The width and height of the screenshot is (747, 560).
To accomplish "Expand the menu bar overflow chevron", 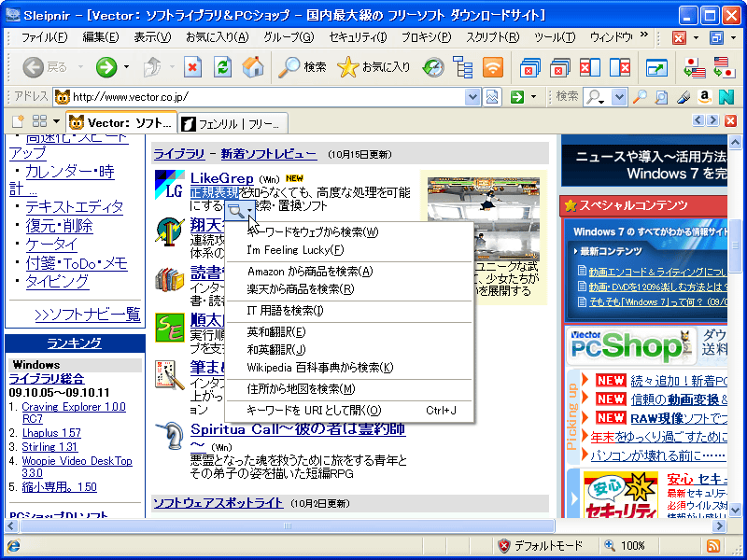I will pos(643,35).
